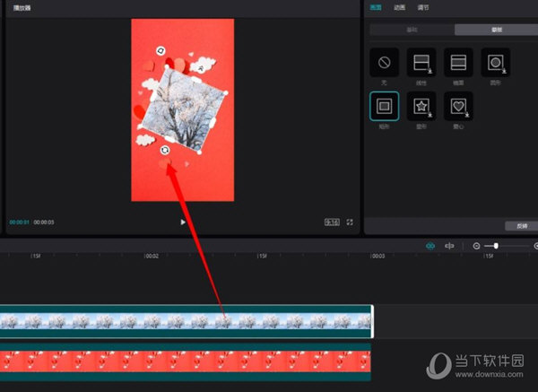Apply the star-shaped mask
Screen dimensions: 538x392
pyautogui.click(x=421, y=107)
